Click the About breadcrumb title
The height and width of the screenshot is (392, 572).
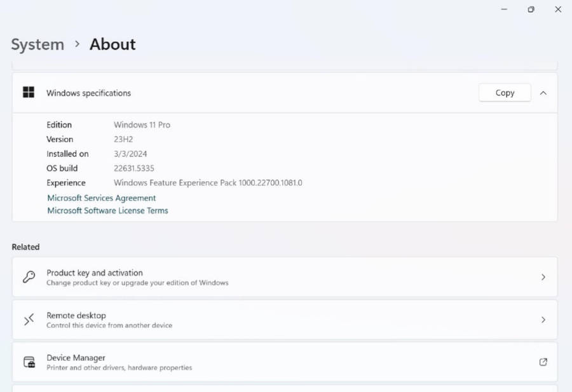[112, 44]
